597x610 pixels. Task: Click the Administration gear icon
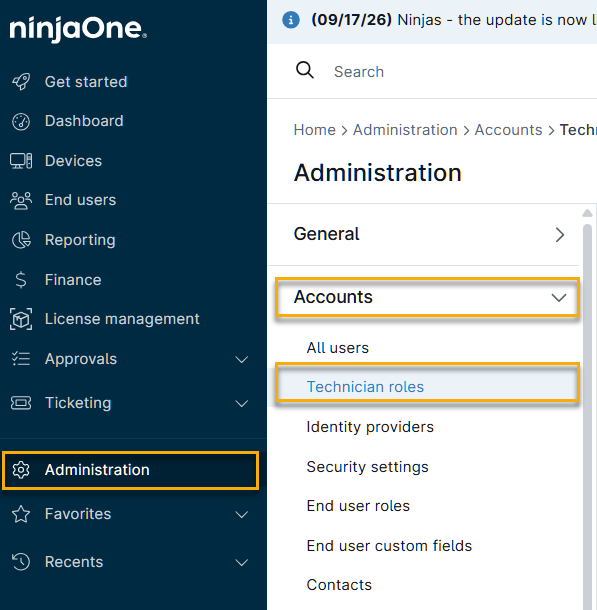pos(21,470)
